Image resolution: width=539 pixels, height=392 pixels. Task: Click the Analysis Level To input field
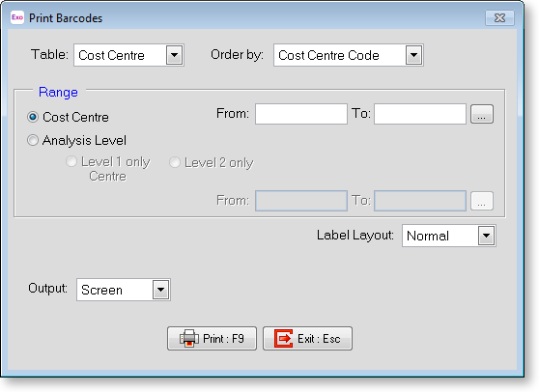point(420,201)
